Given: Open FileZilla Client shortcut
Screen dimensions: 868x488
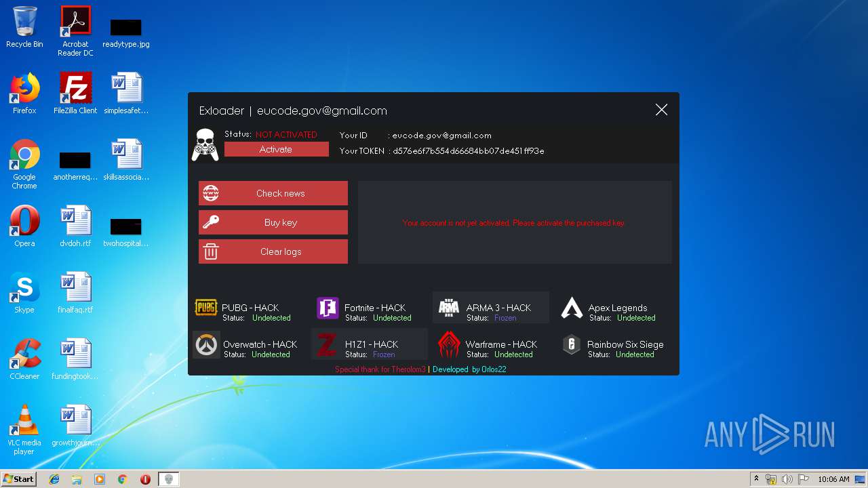Looking at the screenshot, I should click(75, 93).
